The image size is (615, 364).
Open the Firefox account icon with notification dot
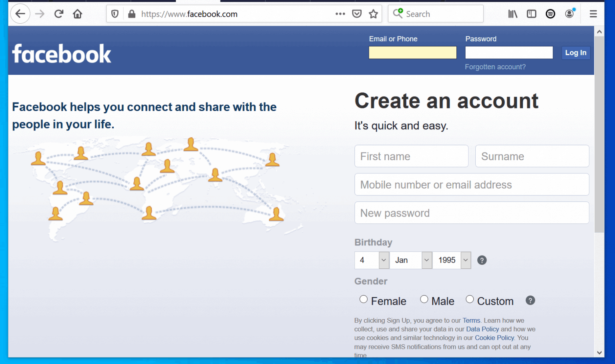[569, 13]
